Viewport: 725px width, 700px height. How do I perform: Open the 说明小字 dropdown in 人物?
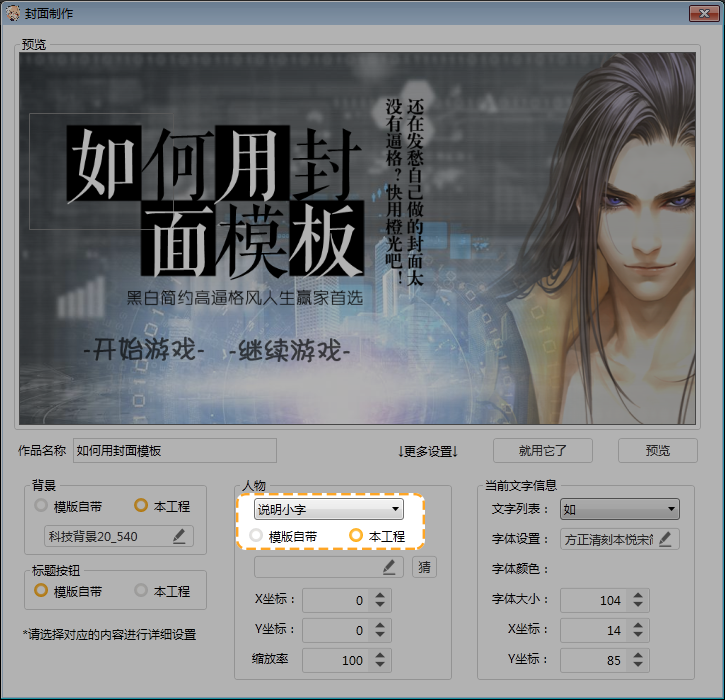[328, 509]
